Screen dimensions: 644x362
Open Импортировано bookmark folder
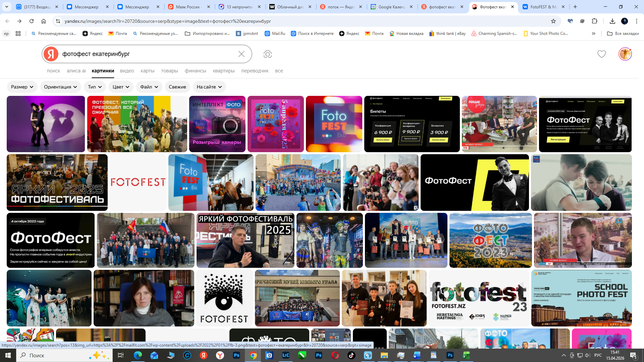207,34
